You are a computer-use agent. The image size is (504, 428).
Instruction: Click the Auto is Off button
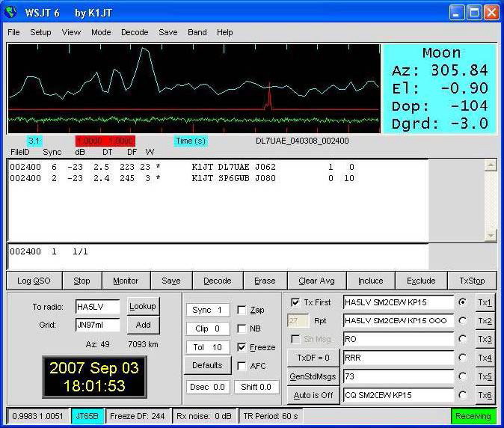313,395
